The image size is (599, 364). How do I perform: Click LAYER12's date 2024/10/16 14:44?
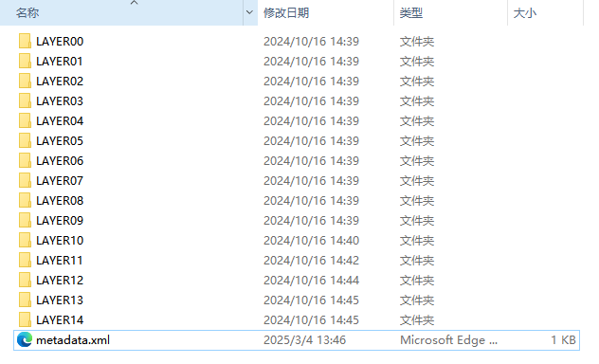(x=311, y=281)
